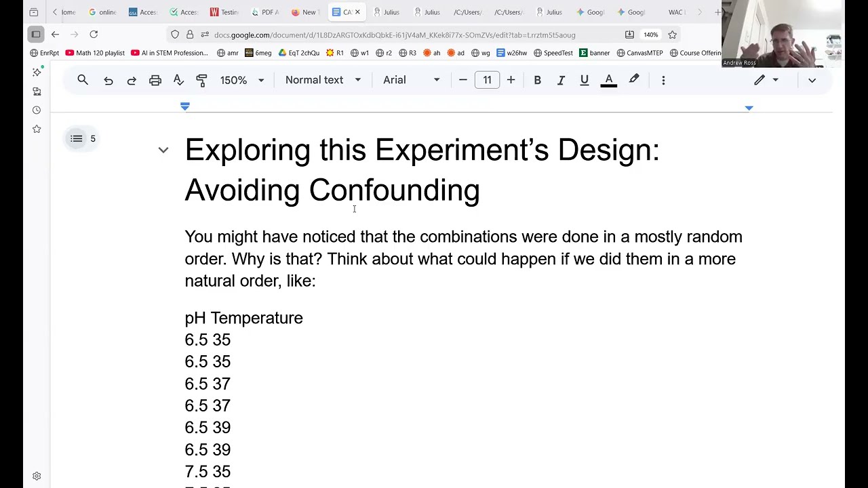
Task: Increase the font size
Action: click(x=511, y=80)
